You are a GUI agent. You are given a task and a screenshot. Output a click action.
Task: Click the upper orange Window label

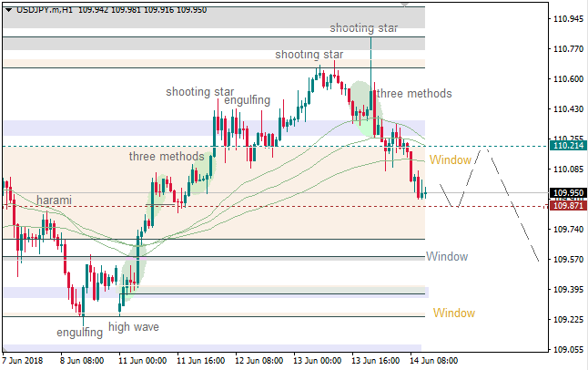coord(451,160)
